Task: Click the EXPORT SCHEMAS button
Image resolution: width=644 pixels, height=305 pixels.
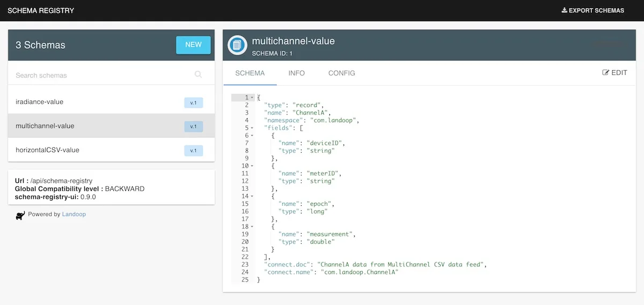Action: (593, 10)
